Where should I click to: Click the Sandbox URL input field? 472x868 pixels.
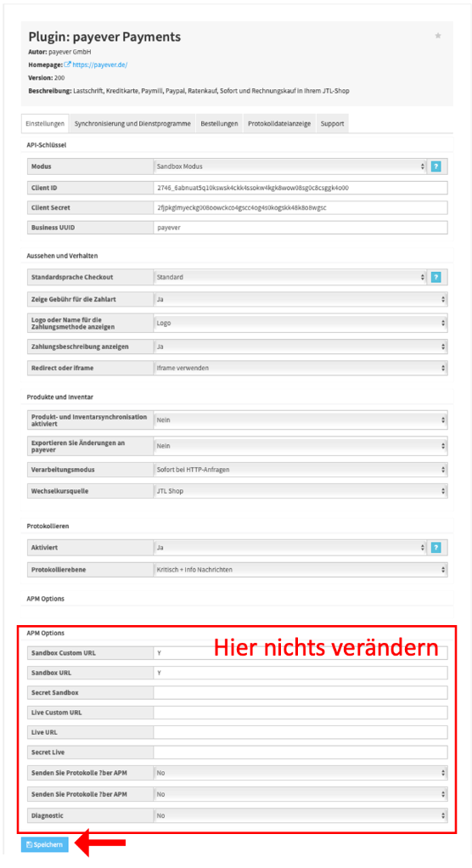(x=301, y=673)
